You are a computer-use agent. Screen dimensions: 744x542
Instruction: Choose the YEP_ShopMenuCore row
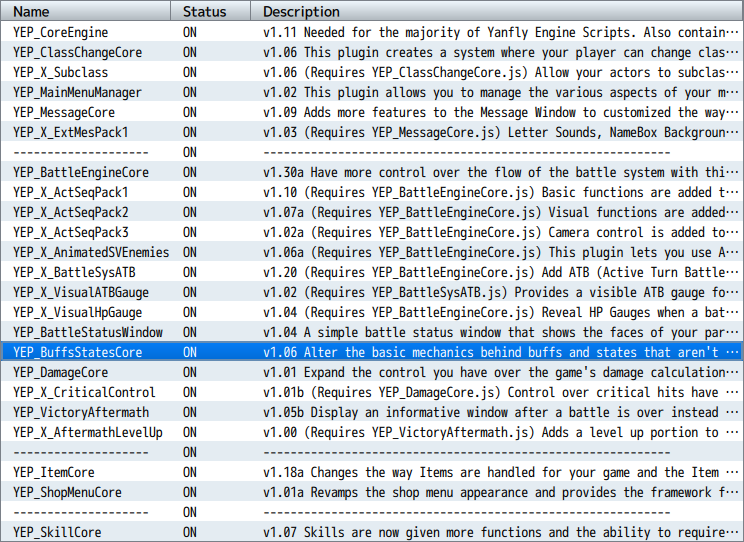click(x=372, y=492)
